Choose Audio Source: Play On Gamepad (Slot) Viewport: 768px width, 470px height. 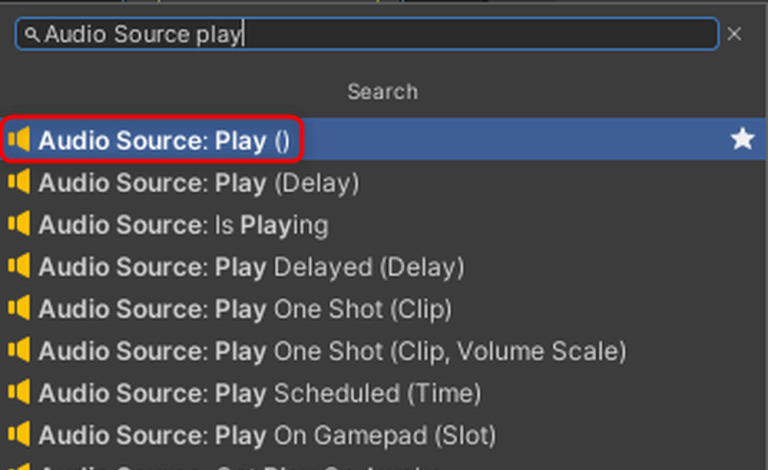click(267, 435)
